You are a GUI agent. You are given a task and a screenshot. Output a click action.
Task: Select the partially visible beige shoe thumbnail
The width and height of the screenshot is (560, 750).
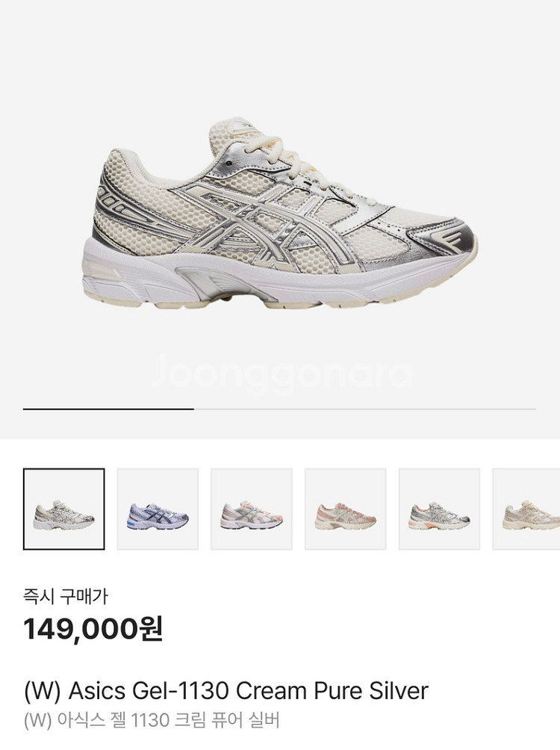click(526, 509)
